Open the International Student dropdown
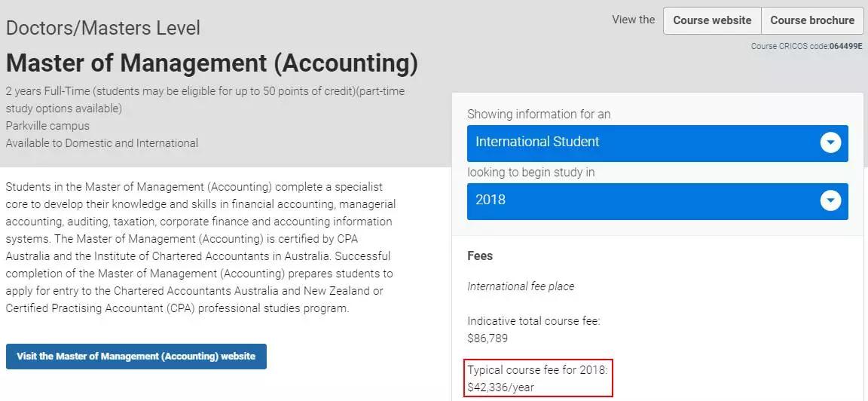Screen dimensions: 868x401 point(640,142)
